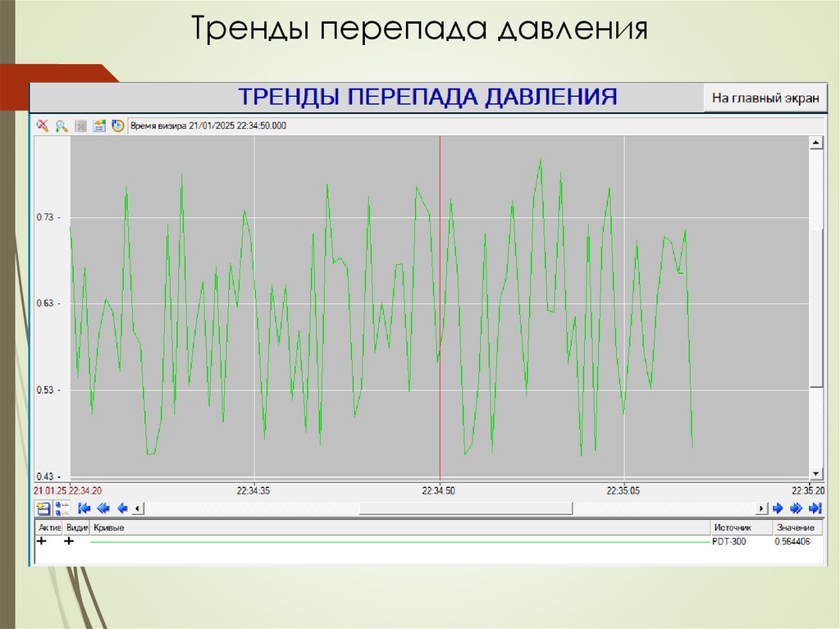Screen dimensions: 840x629
Task: Click the 'Видим' column header
Action: pos(76,528)
